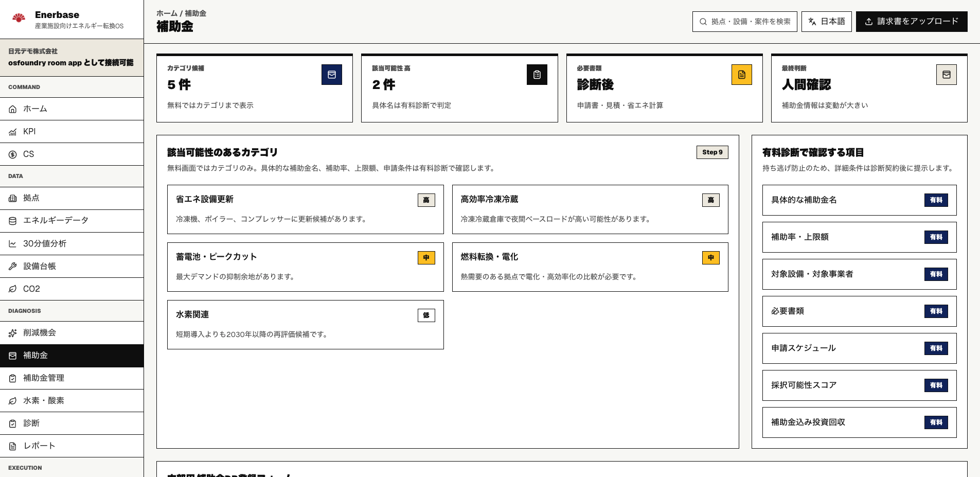The image size is (980, 477).
Task: Select 30分値分析 menu entry
Action: click(x=72, y=244)
